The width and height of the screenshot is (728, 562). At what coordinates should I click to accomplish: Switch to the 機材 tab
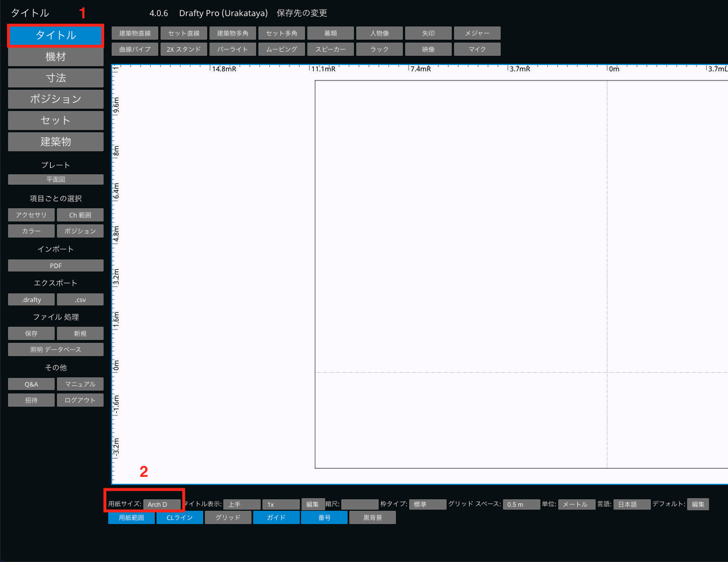(56, 57)
